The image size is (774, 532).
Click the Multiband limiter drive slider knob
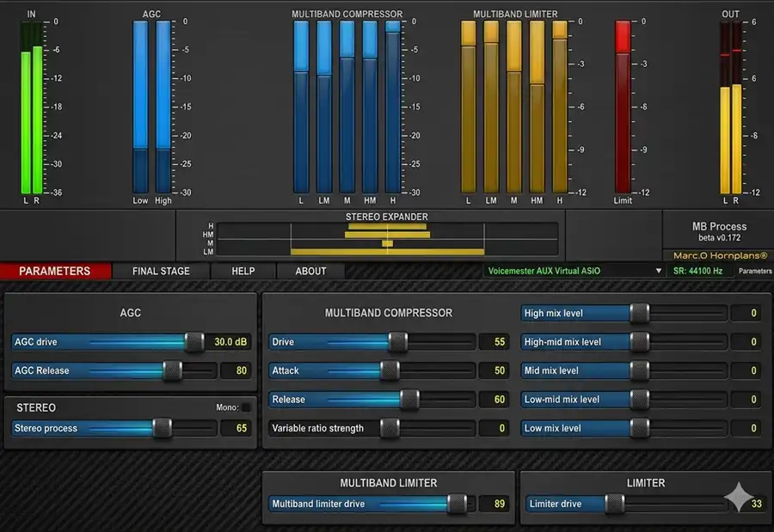458,504
